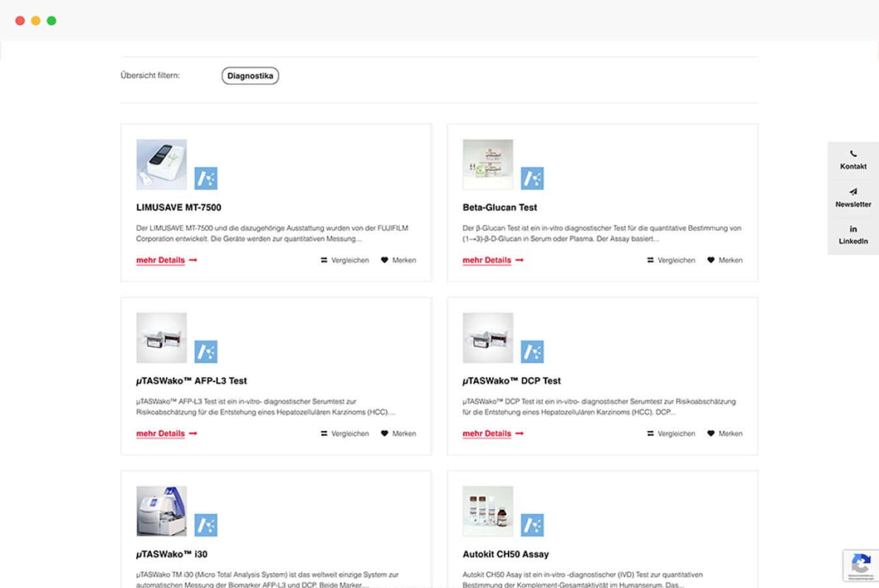Open the Kontakt phone icon in sidebar
Image resolution: width=879 pixels, height=588 pixels.
tap(853, 154)
